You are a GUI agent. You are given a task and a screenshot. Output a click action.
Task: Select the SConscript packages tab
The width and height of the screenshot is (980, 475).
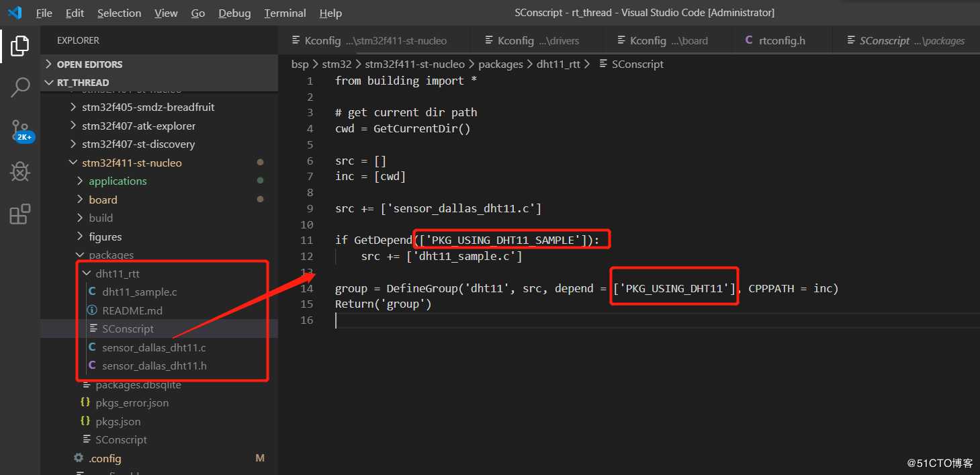[x=906, y=40]
